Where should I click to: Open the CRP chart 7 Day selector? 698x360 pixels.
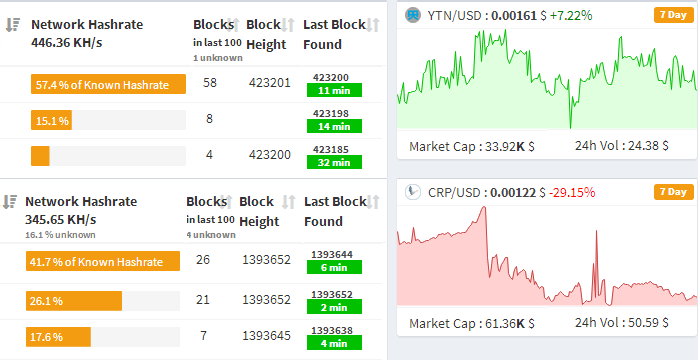point(674,192)
